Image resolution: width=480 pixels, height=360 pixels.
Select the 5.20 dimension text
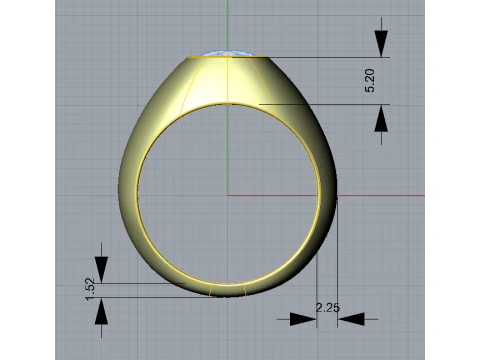tap(370, 81)
